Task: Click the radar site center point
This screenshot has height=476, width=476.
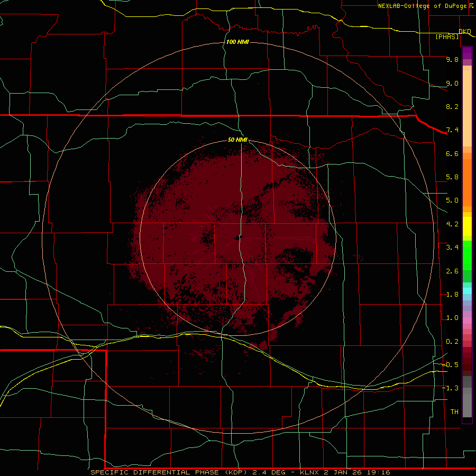Action: pos(237,237)
